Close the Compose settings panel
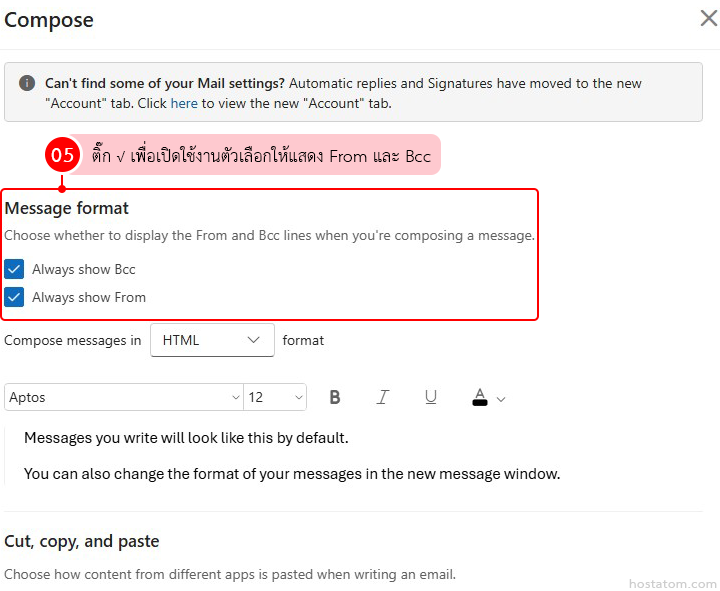Screen dimensions: 720x591 click(x=709, y=18)
